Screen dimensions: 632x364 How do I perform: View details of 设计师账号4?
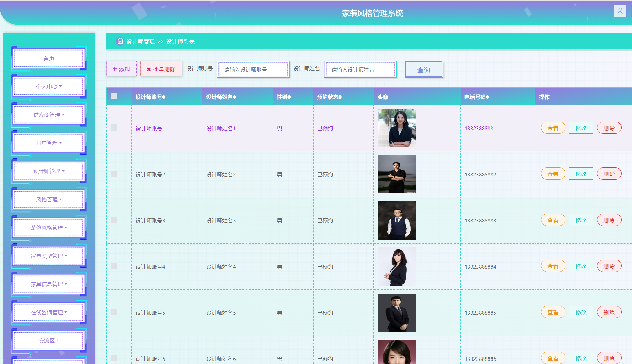tap(553, 266)
